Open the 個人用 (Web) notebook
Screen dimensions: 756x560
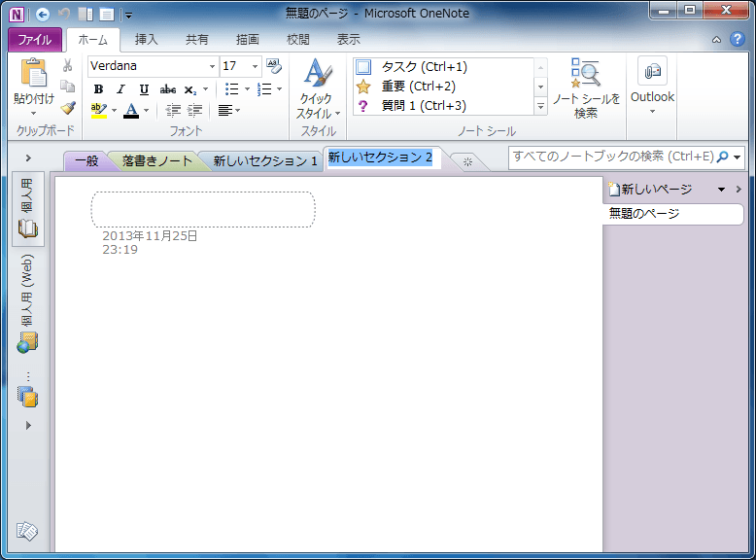coord(28,304)
